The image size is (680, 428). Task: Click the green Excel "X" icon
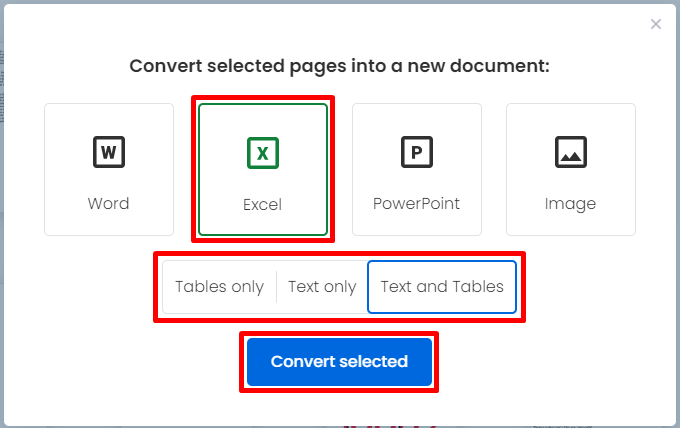[x=263, y=153]
